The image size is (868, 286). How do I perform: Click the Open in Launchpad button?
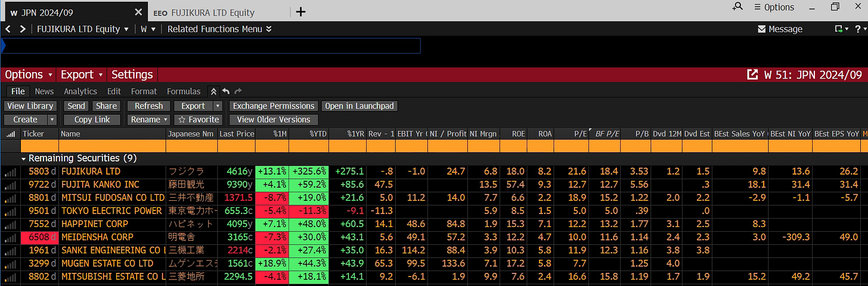[x=359, y=105]
